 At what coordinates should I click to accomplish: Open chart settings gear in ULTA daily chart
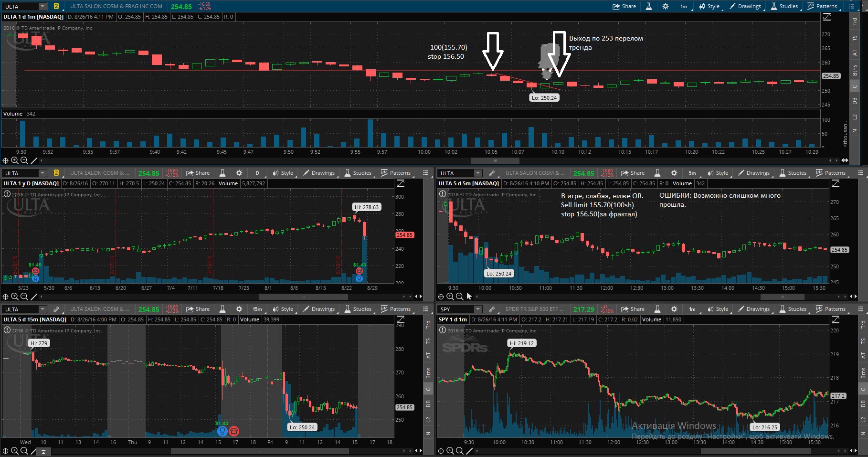coord(239,173)
